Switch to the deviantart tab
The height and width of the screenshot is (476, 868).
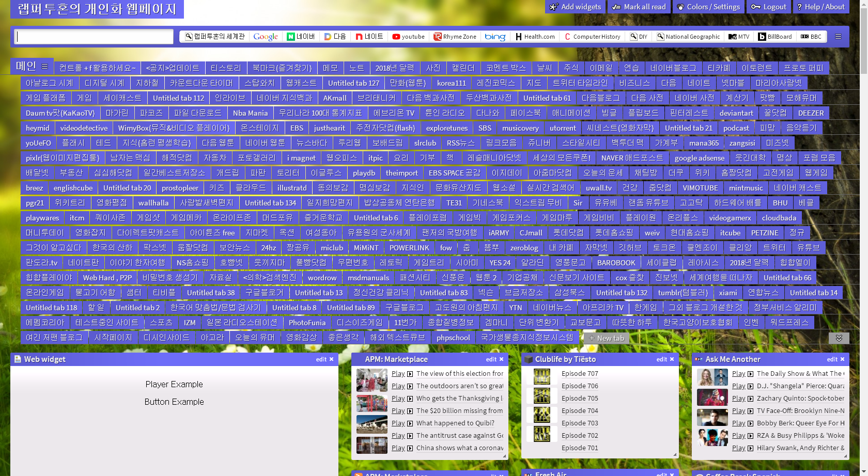click(736, 113)
